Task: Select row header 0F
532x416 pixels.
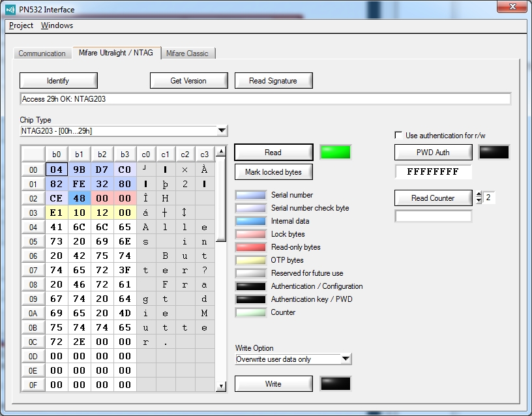Action: point(33,385)
